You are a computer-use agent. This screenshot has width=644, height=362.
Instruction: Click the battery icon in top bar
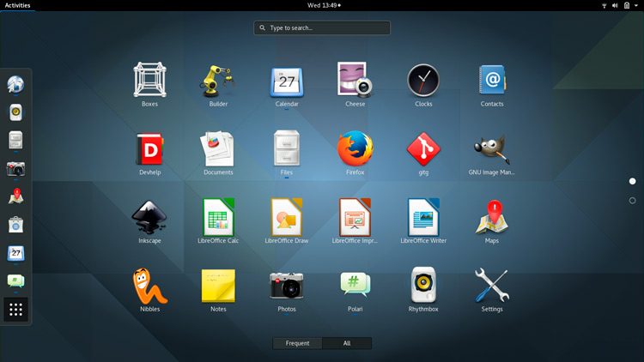coord(627,5)
